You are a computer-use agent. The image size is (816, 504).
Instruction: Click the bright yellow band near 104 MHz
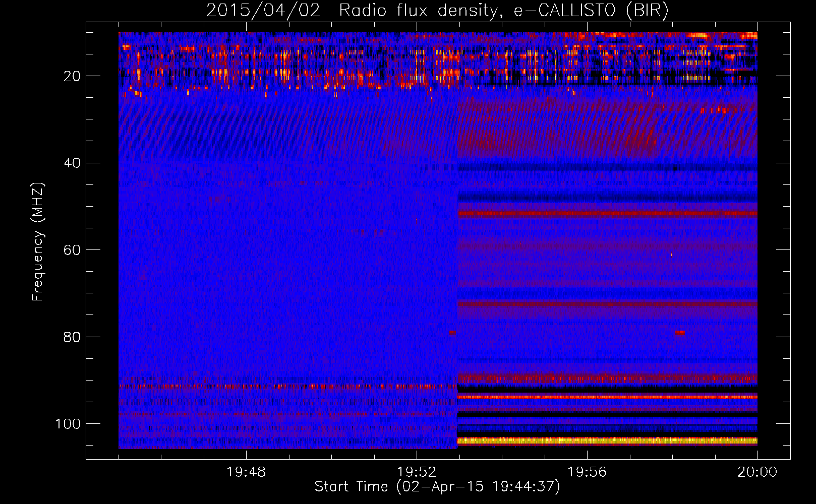607,440
